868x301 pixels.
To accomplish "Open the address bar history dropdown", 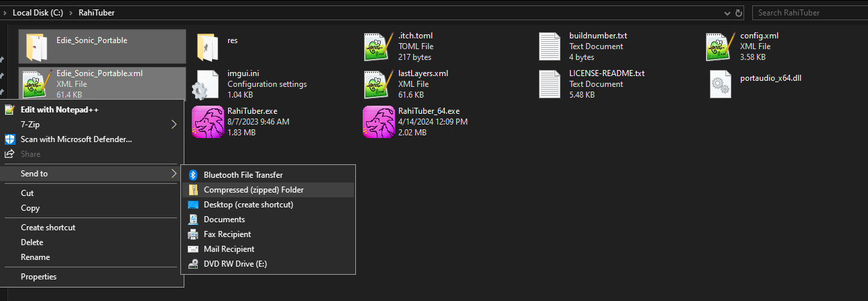I will click(x=727, y=13).
